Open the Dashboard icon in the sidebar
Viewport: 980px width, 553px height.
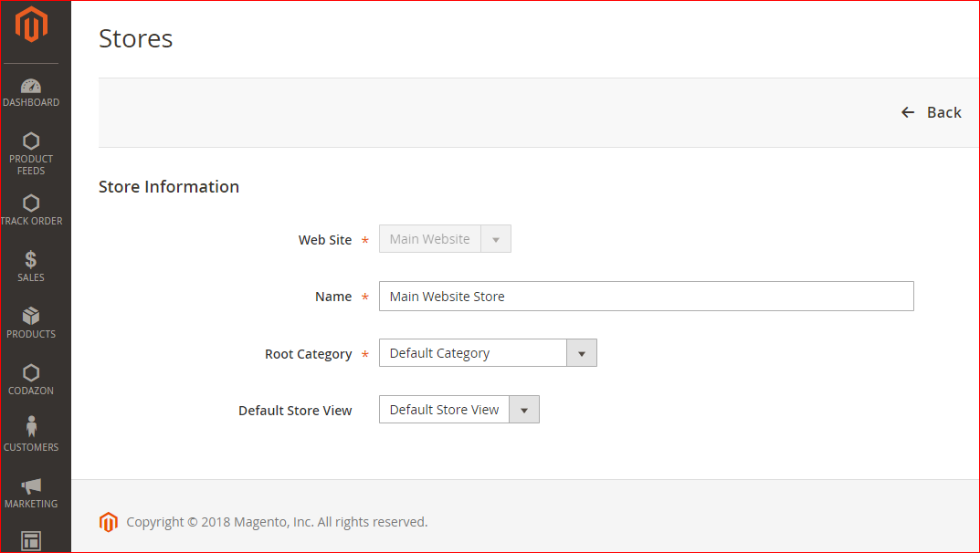[31, 85]
